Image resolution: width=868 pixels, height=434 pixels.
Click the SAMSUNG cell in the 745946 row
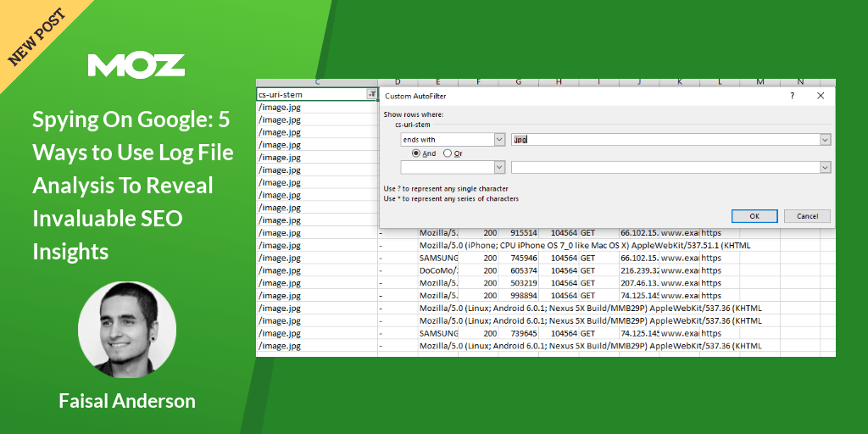click(438, 258)
